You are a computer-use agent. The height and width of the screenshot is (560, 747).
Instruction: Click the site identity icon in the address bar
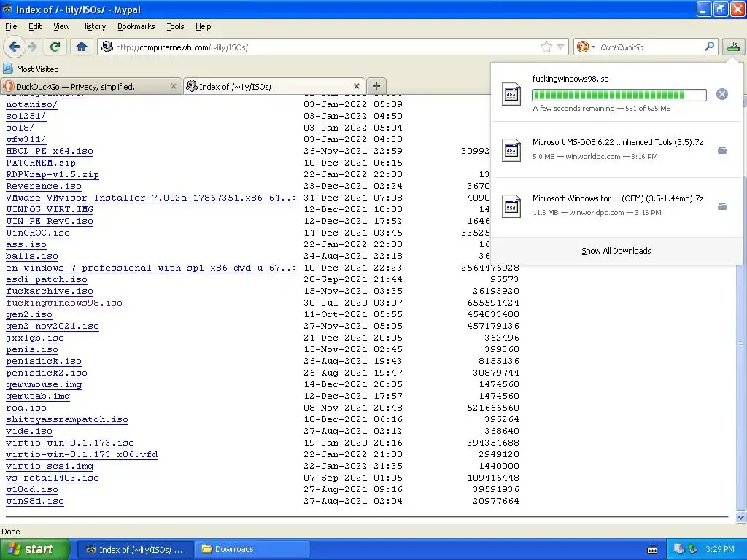(107, 47)
